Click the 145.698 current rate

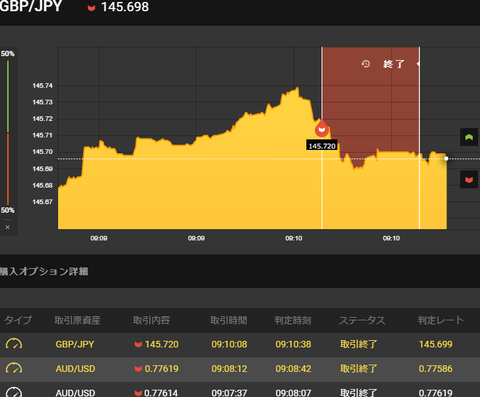tap(125, 7)
